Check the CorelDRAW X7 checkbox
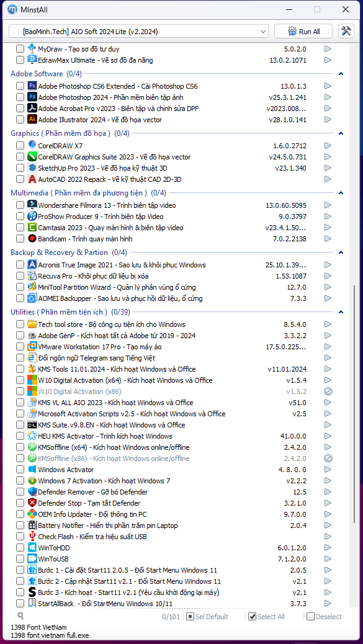Screen dimensions: 363x644 tap(20, 146)
